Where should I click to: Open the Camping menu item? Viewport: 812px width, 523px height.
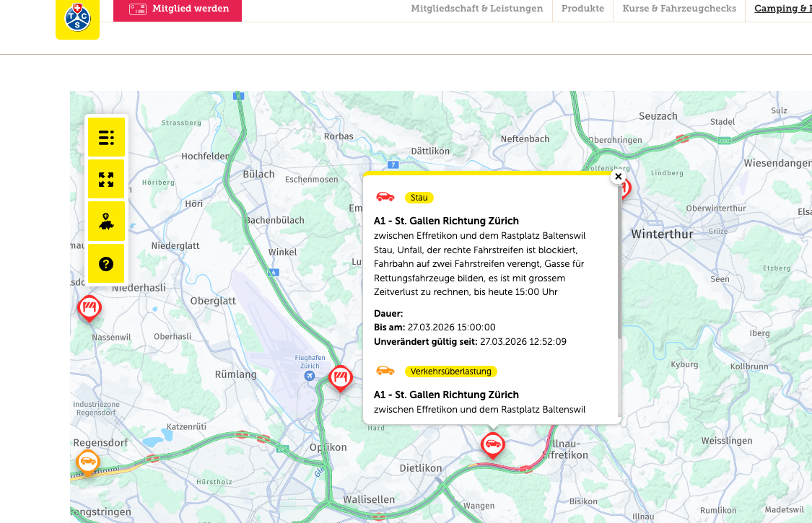click(782, 9)
